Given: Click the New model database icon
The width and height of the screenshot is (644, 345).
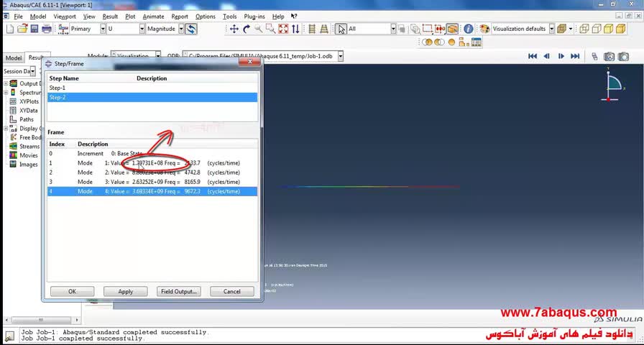Looking at the screenshot, I should click(9, 29).
